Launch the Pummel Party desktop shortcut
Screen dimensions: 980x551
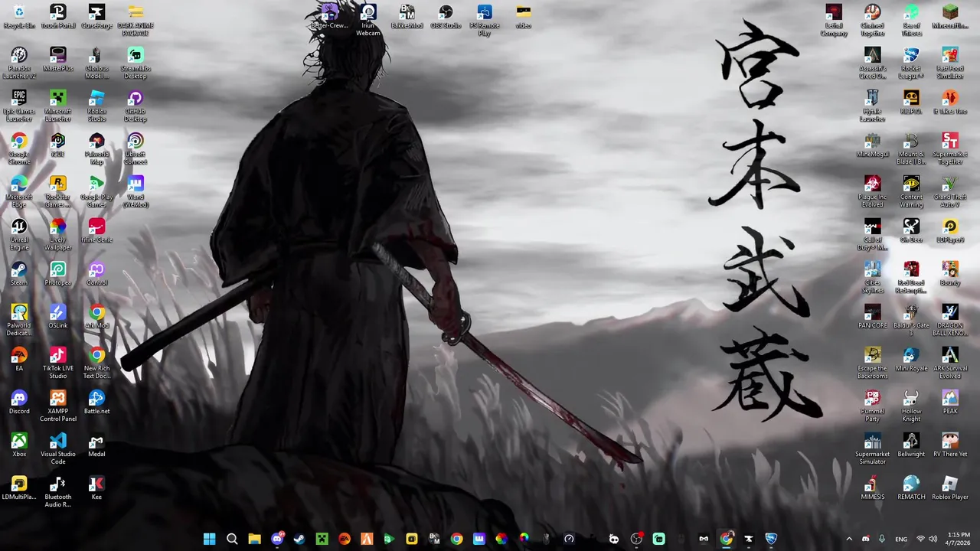click(872, 406)
